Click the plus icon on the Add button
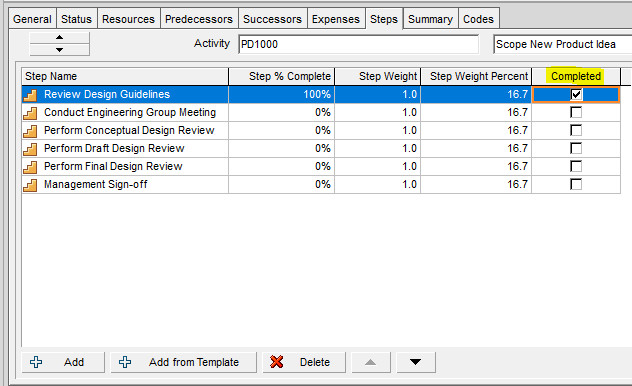This screenshot has width=632, height=386. tap(36, 362)
